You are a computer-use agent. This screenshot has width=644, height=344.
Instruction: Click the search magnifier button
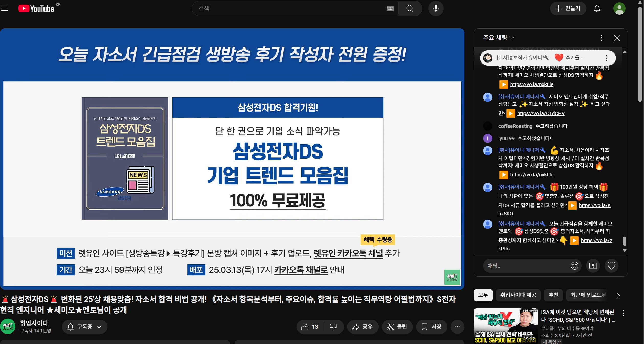pos(410,8)
